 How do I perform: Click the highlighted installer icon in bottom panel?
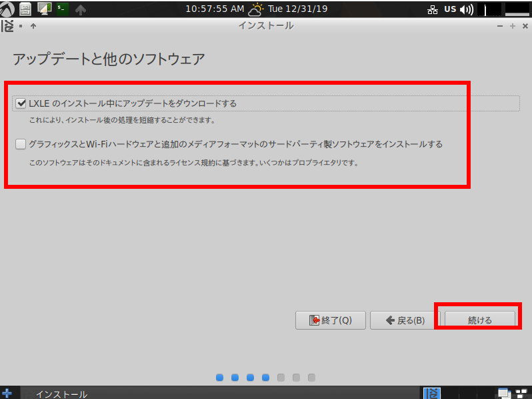(432, 394)
